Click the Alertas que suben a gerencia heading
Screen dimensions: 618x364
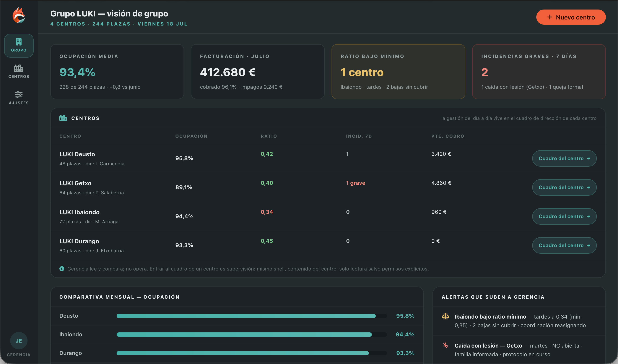(493, 297)
